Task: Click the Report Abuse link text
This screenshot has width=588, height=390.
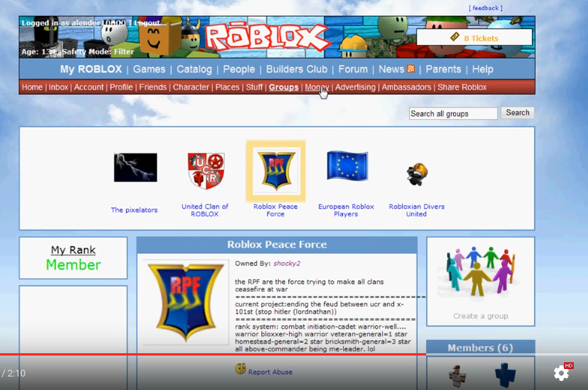Action: 270,371
